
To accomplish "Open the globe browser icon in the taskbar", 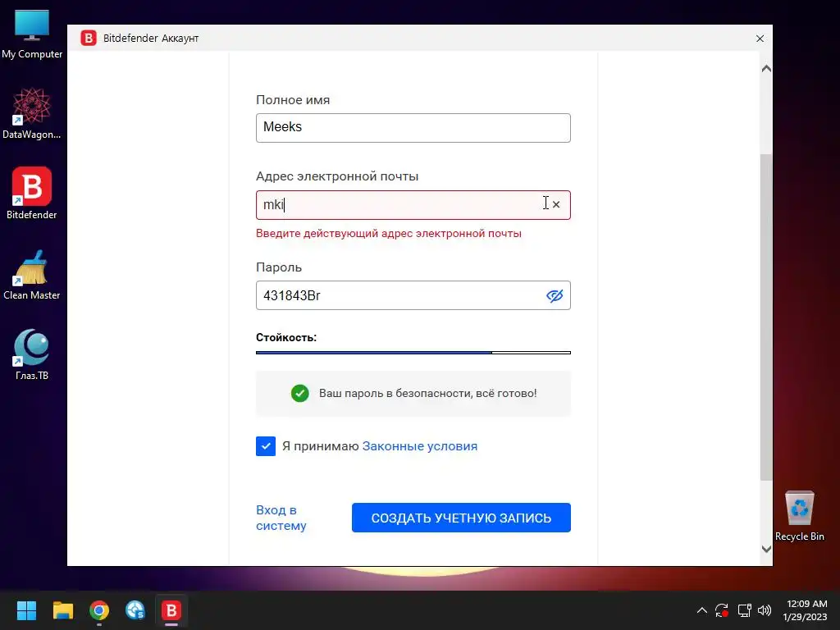I will click(x=135, y=610).
